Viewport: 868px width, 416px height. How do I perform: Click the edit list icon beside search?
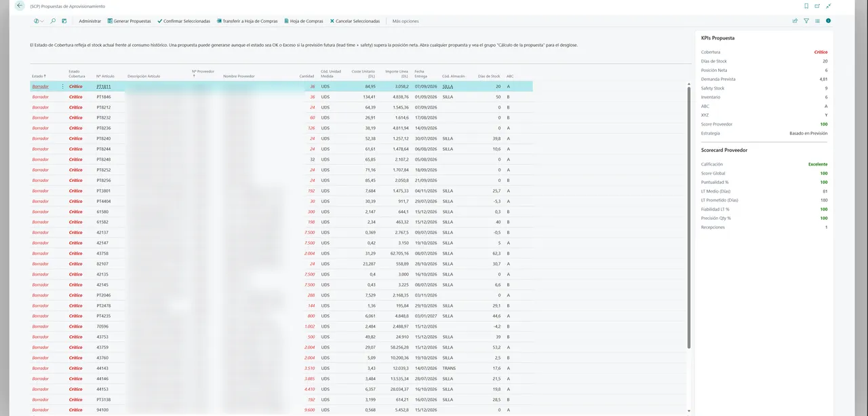(64, 21)
